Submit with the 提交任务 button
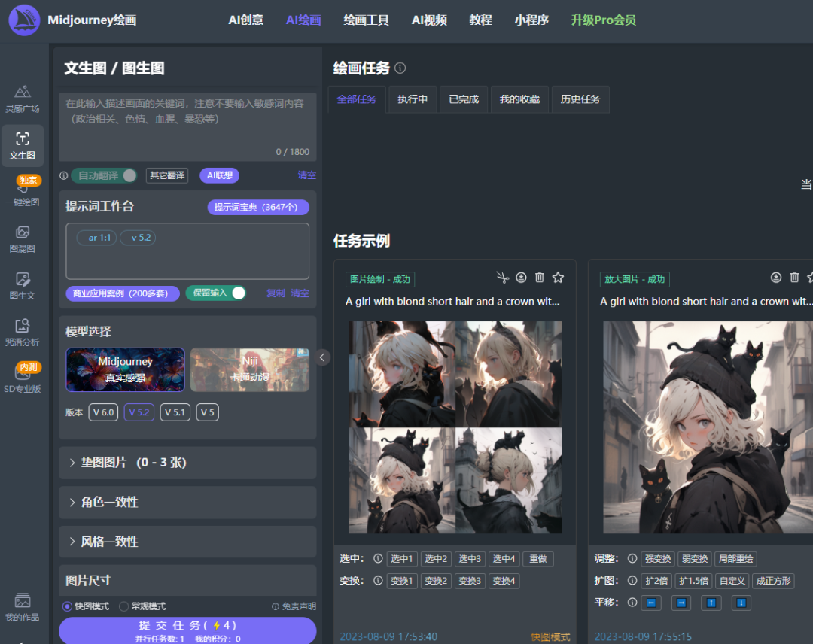Viewport: 813px width, 644px height. pos(187,630)
